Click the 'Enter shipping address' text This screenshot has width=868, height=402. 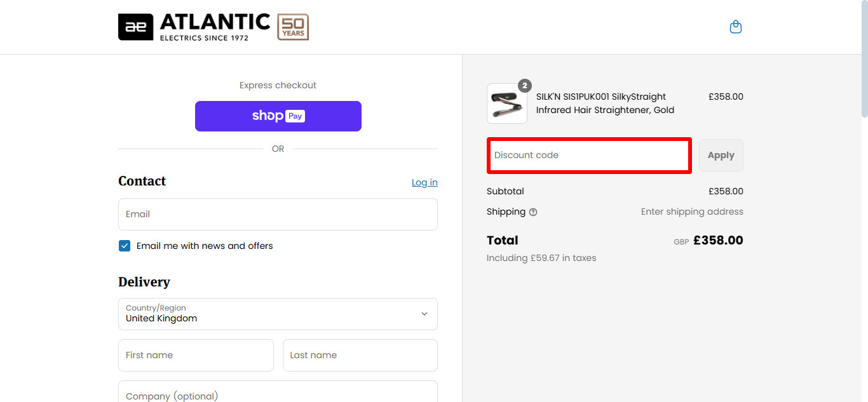point(692,211)
